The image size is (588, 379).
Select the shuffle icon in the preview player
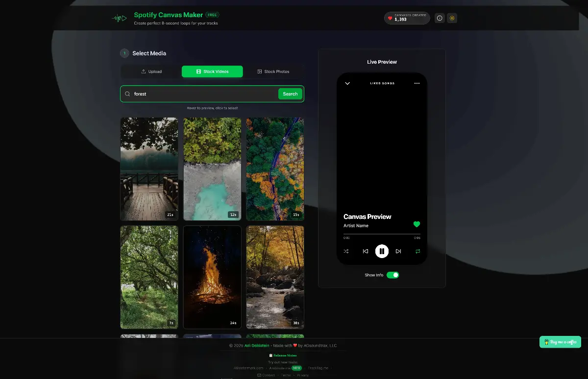tap(346, 251)
